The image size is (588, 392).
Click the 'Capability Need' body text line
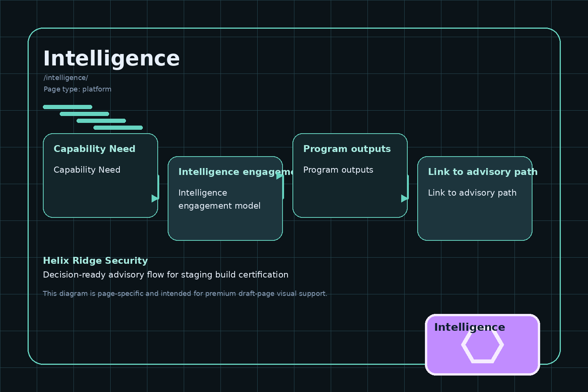point(87,170)
